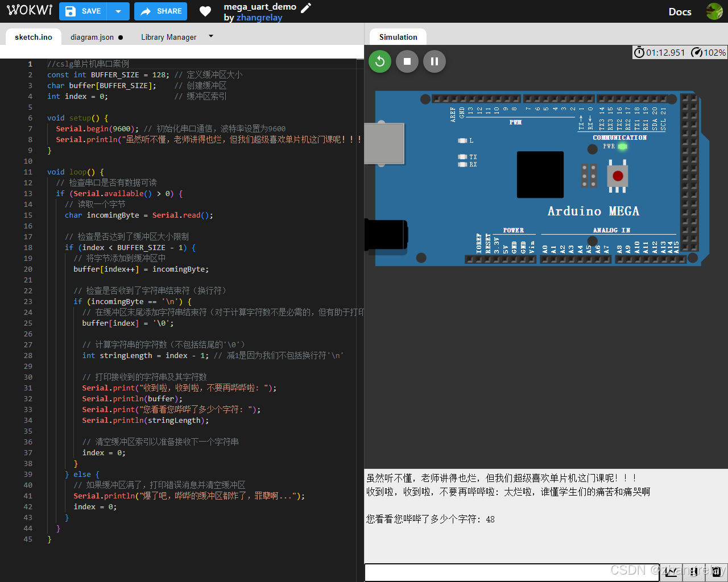Pause the running simulation
Screen dimensions: 728x582
click(435, 61)
